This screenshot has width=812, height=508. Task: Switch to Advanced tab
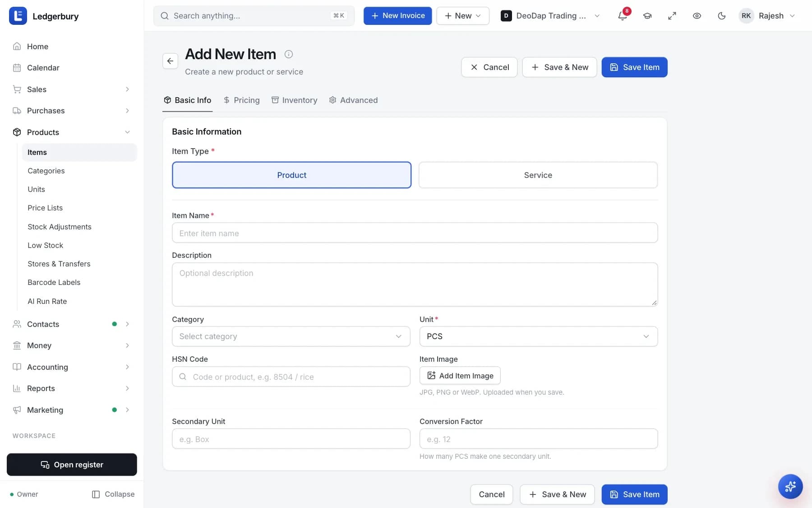pyautogui.click(x=353, y=100)
